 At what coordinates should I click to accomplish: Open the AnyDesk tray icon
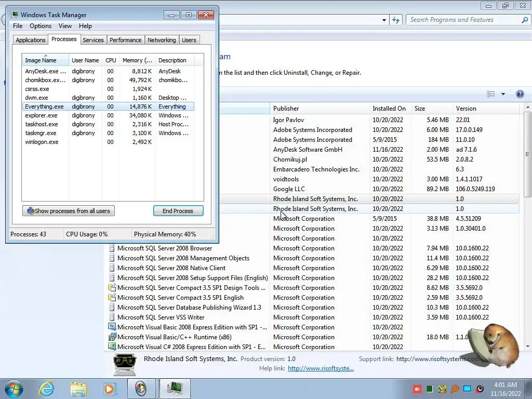[x=417, y=389]
